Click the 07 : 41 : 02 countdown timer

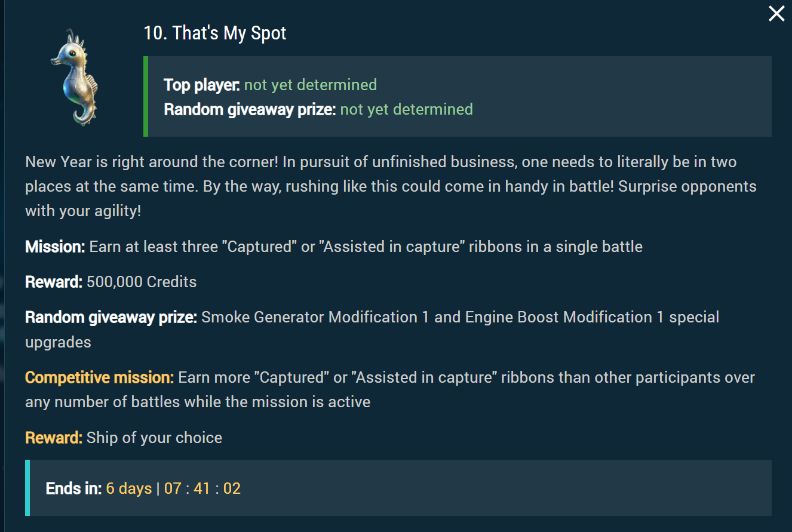202,488
